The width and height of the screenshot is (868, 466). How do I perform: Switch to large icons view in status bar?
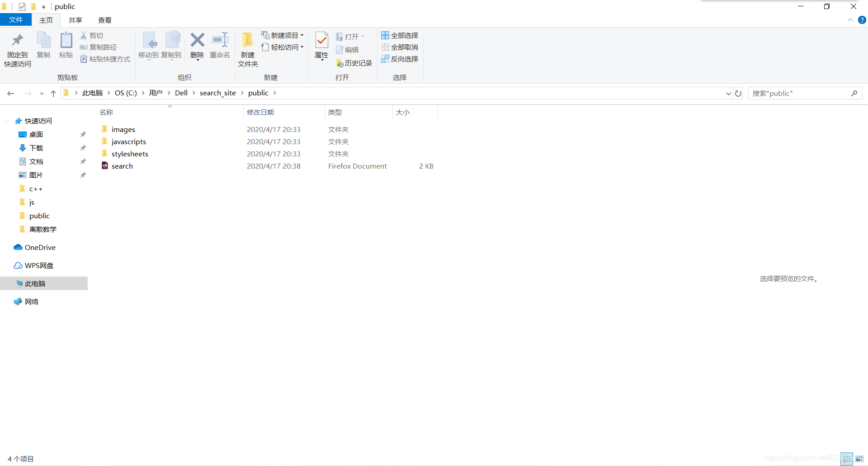(859, 459)
